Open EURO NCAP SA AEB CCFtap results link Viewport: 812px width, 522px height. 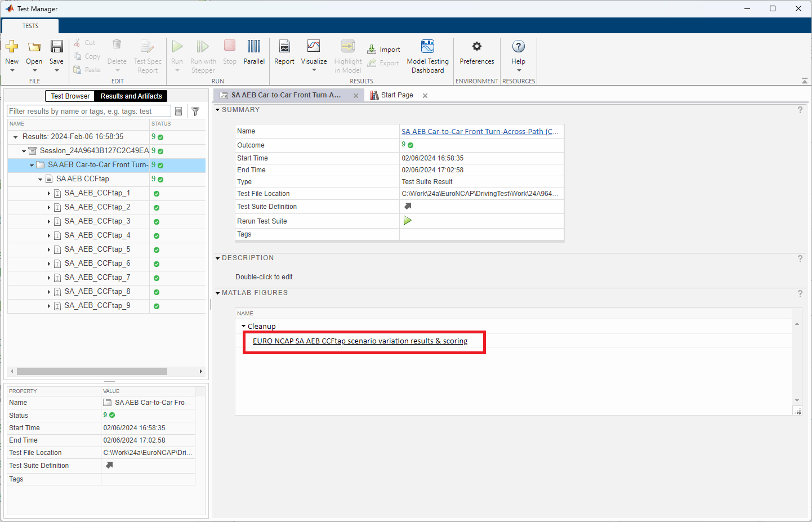pyautogui.click(x=360, y=341)
